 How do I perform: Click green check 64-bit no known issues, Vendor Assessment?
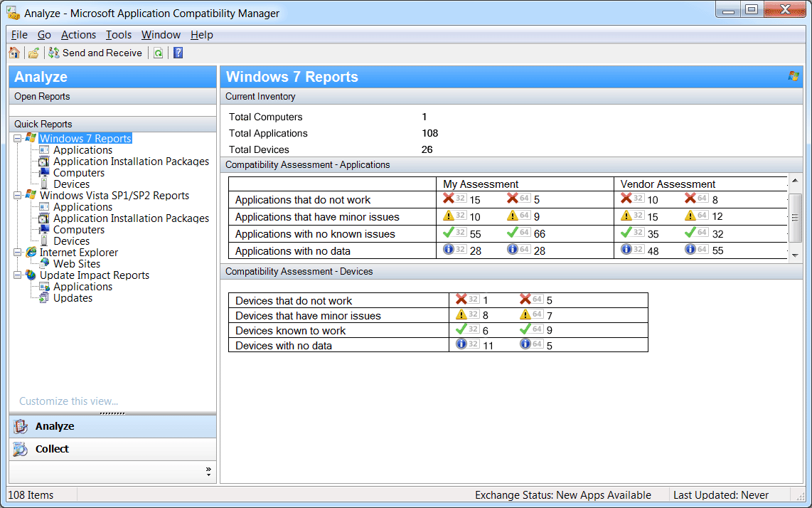[690, 232]
